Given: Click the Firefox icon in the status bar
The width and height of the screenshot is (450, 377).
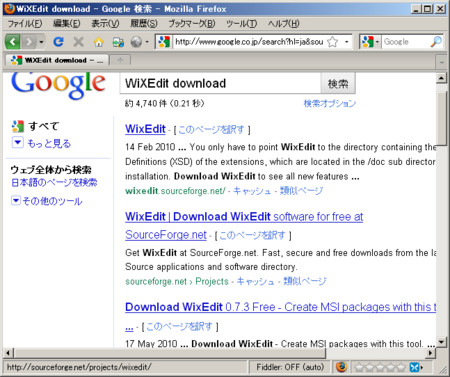Looking at the screenshot, I should point(341,367).
